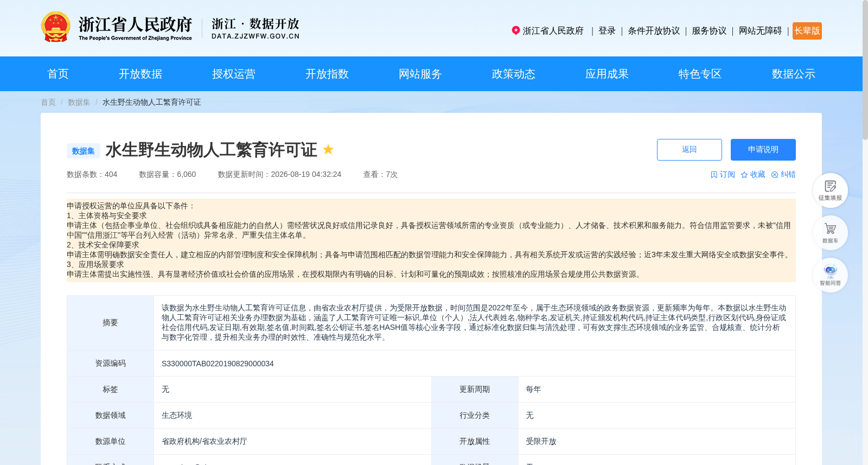Open the 政策动态 navigation tab

[514, 74]
